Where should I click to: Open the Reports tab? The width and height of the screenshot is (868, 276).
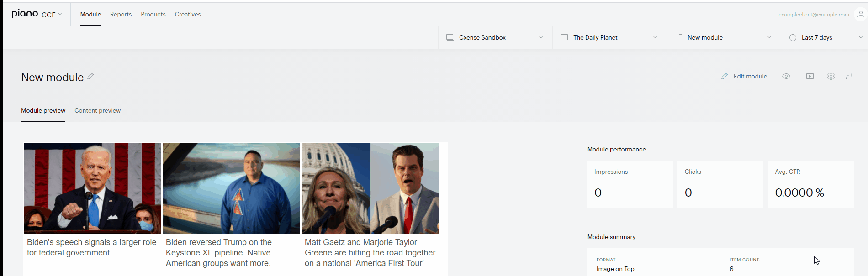click(x=121, y=14)
